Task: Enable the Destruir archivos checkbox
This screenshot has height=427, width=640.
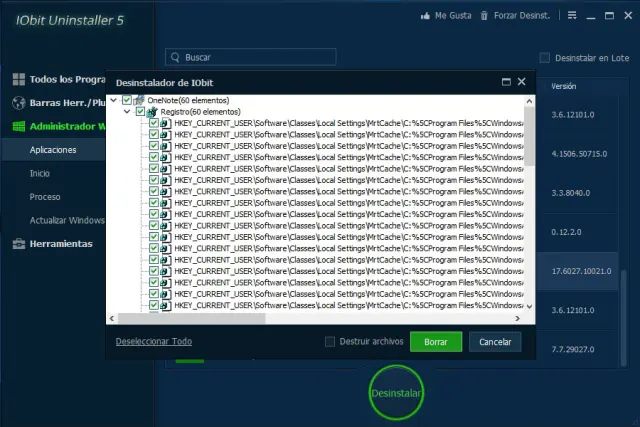Action: (330, 342)
